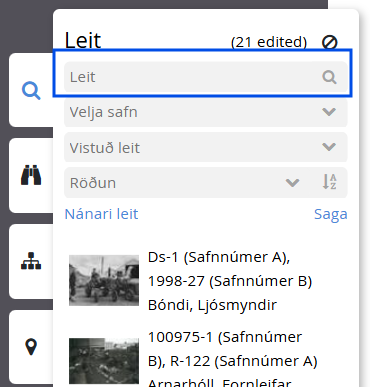The image size is (370, 387).
Task: Click the Leit panel heading
Action: [83, 40]
